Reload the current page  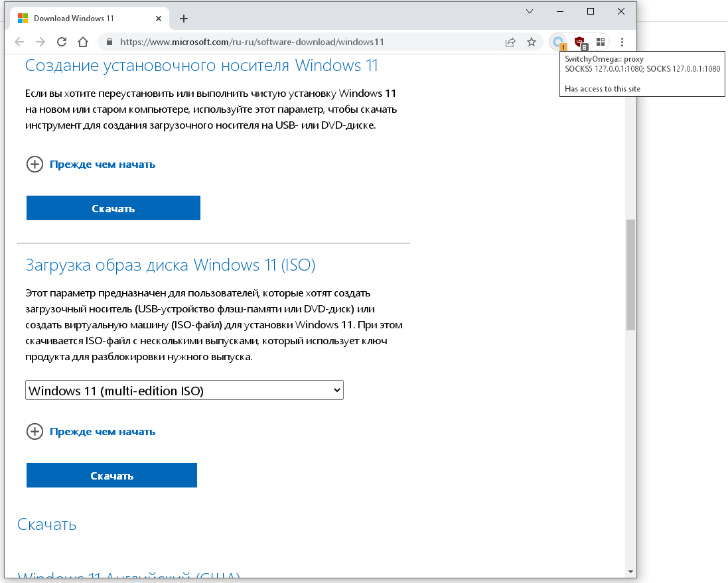click(62, 42)
